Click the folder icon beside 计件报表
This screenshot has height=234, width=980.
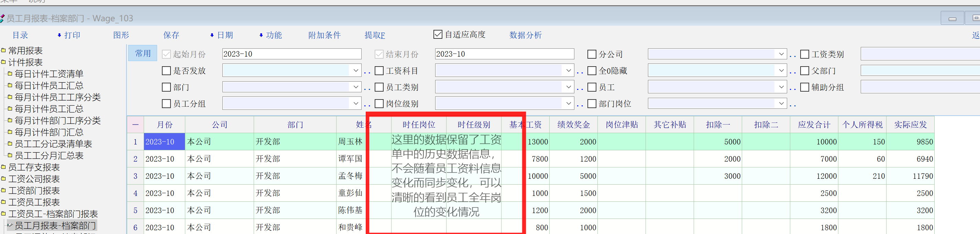tap(3, 62)
